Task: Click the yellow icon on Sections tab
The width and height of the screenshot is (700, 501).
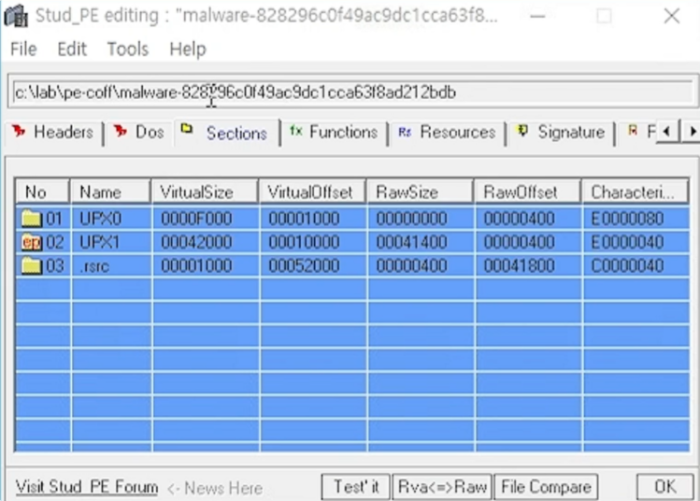Action: (x=187, y=129)
